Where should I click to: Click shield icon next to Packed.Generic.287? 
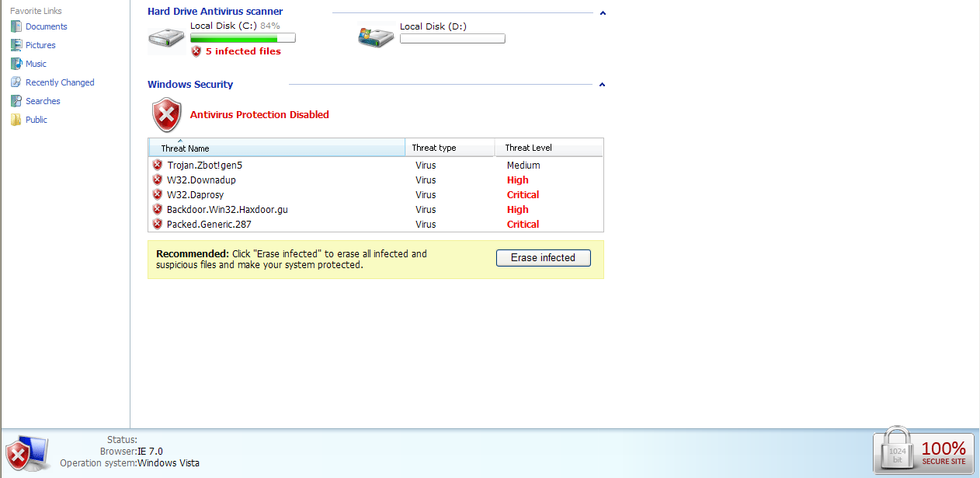158,224
